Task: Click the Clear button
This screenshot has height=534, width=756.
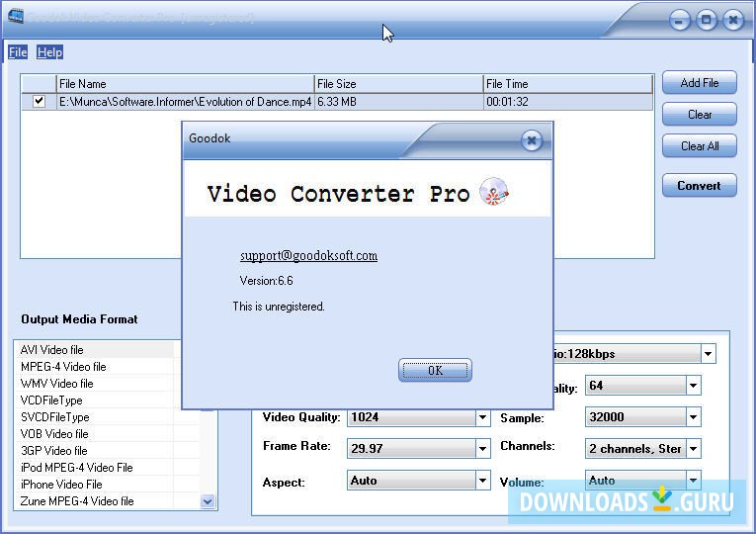Action: pyautogui.click(x=699, y=115)
